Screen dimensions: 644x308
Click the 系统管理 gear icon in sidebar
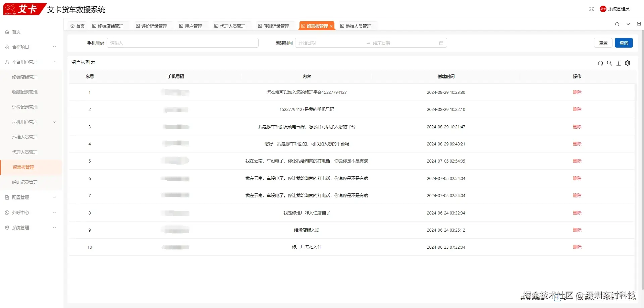click(x=7, y=228)
